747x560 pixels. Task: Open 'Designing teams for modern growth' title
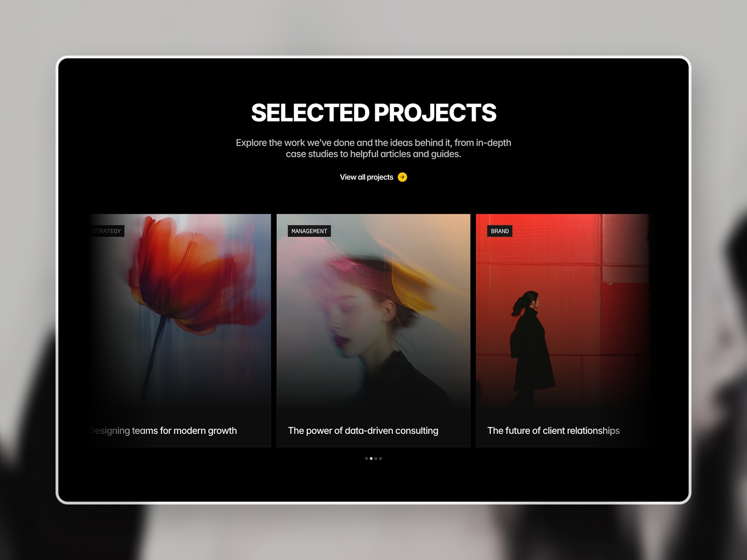pos(163,431)
